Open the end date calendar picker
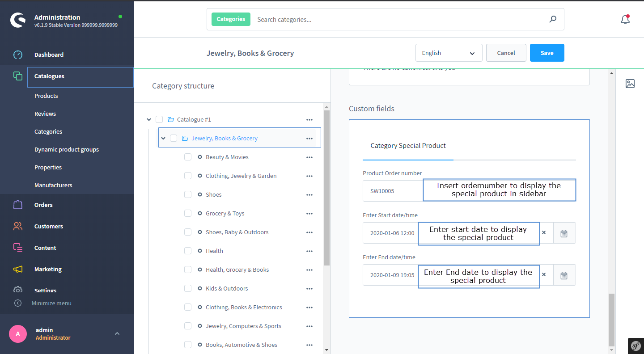 click(564, 275)
